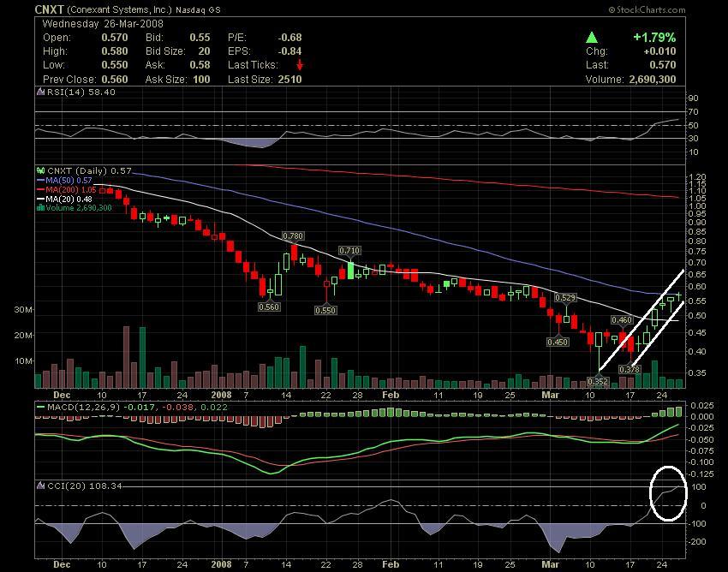Click the red Last Ticks down arrow

click(x=300, y=64)
